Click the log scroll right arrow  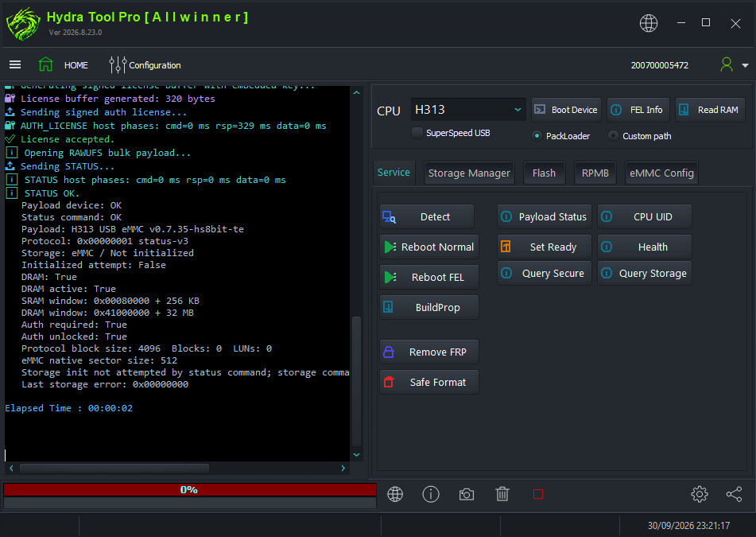point(343,468)
